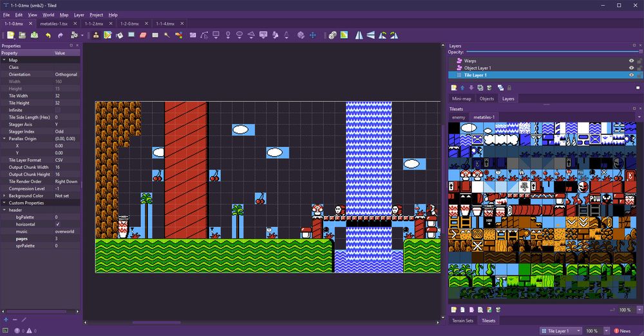The height and width of the screenshot is (336, 644).
Task: Collapse the Parallax Origin property
Action: tap(4, 139)
